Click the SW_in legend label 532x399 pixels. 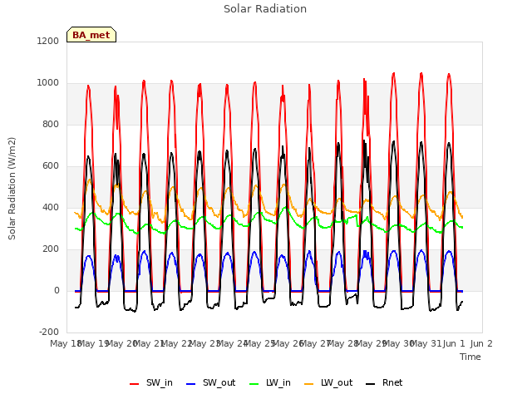point(159,382)
